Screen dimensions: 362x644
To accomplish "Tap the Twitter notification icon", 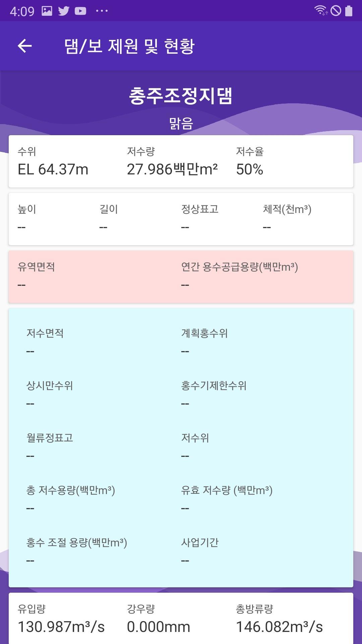I will point(64,11).
